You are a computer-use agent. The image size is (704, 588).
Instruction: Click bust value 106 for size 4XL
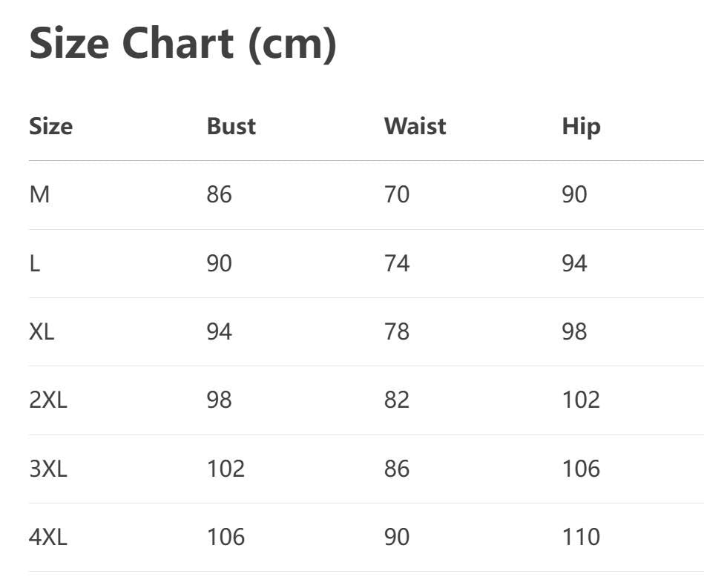[226, 537]
